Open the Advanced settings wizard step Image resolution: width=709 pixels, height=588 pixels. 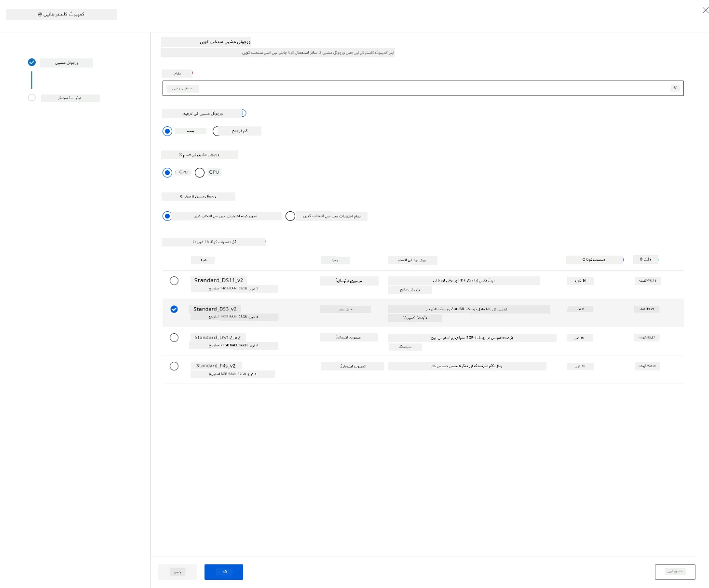70,98
